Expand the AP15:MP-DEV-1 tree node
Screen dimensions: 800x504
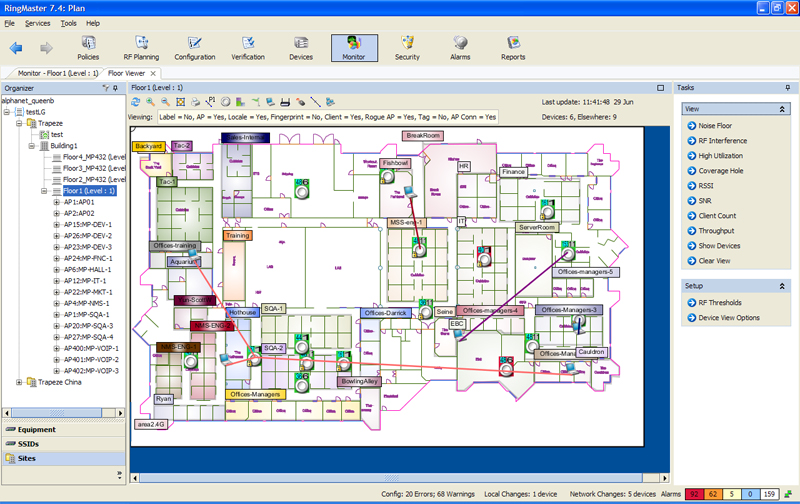click(57, 224)
